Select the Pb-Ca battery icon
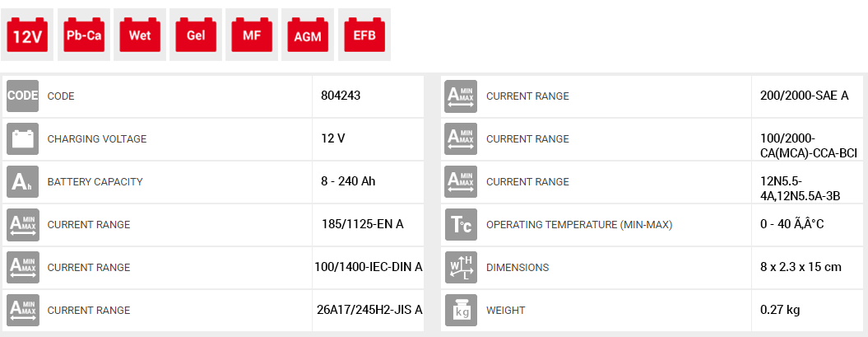 click(83, 35)
